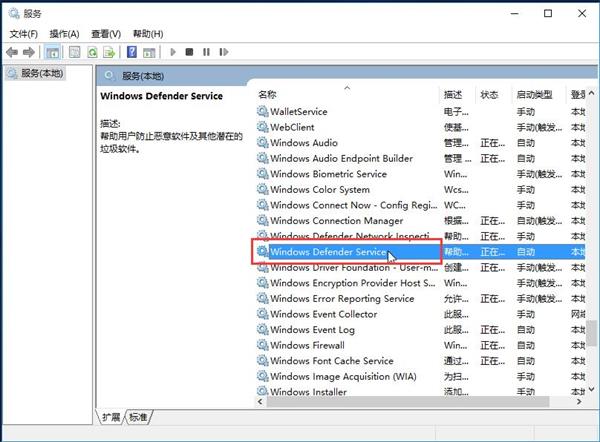Click vertical scrollbar up arrow

tap(592, 93)
